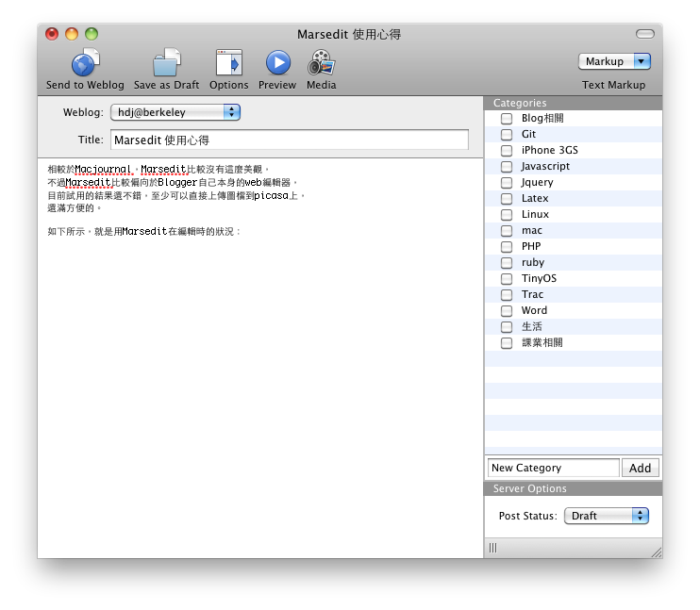Select the TinyOS category checkbox
700x610 pixels.
point(507,279)
